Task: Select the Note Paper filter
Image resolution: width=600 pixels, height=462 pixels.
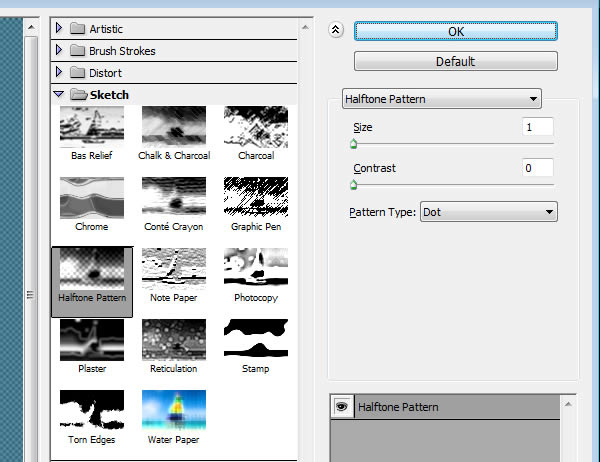Action: pos(174,269)
